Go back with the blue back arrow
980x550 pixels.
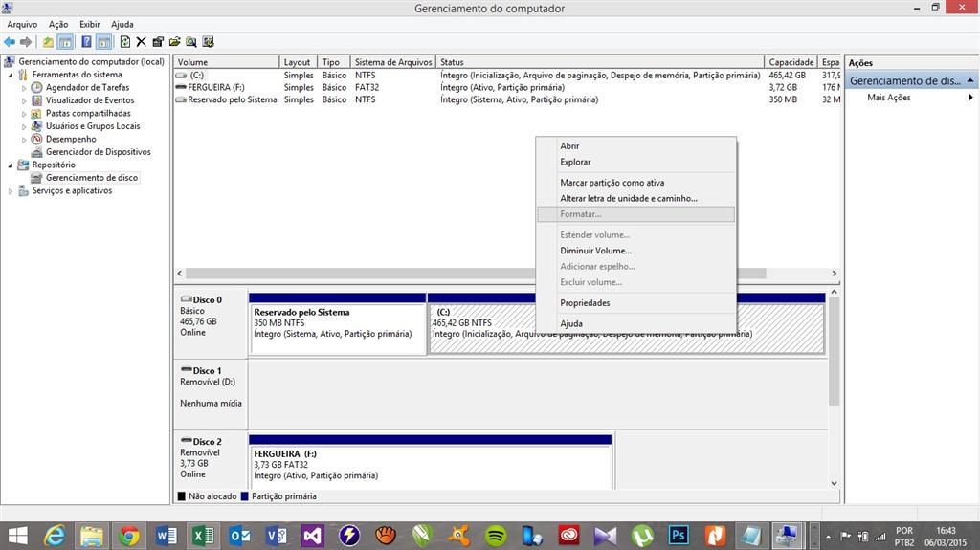click(10, 42)
